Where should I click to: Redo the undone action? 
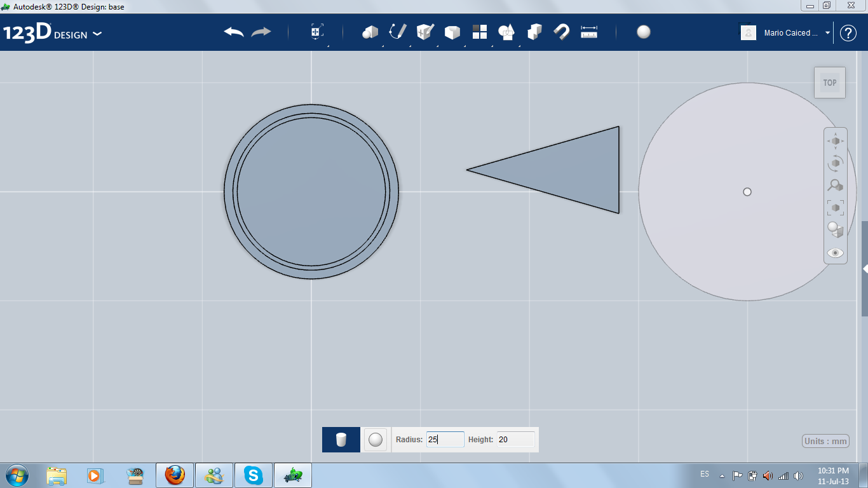coord(261,32)
